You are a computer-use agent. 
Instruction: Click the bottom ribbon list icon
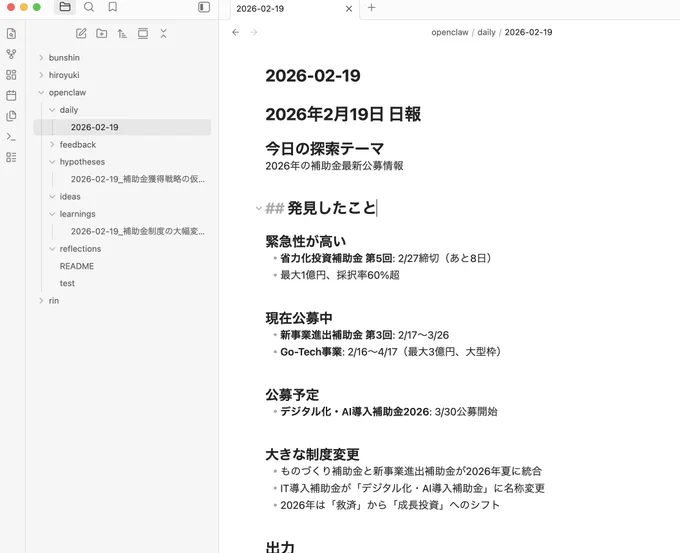click(12, 157)
